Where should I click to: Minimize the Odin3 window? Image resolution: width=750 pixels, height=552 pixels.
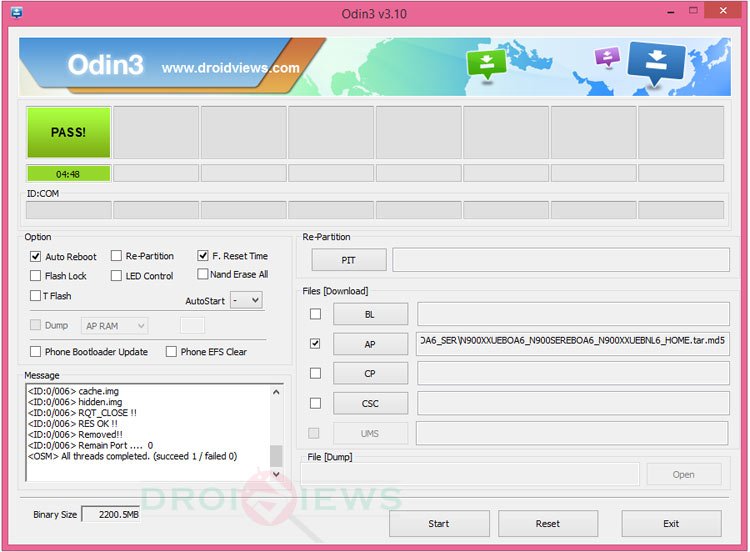point(671,12)
